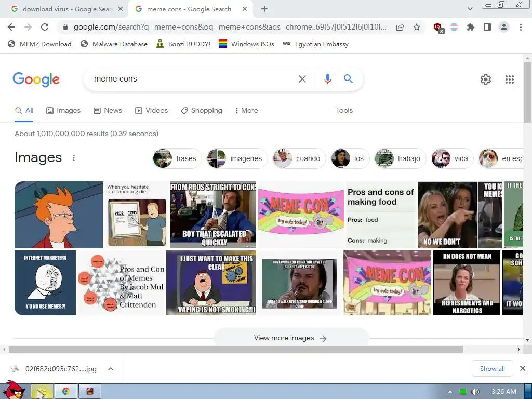532x399 pixels.
Task: Open downloaded 02f682d095c762 jpg file
Action: (54, 369)
